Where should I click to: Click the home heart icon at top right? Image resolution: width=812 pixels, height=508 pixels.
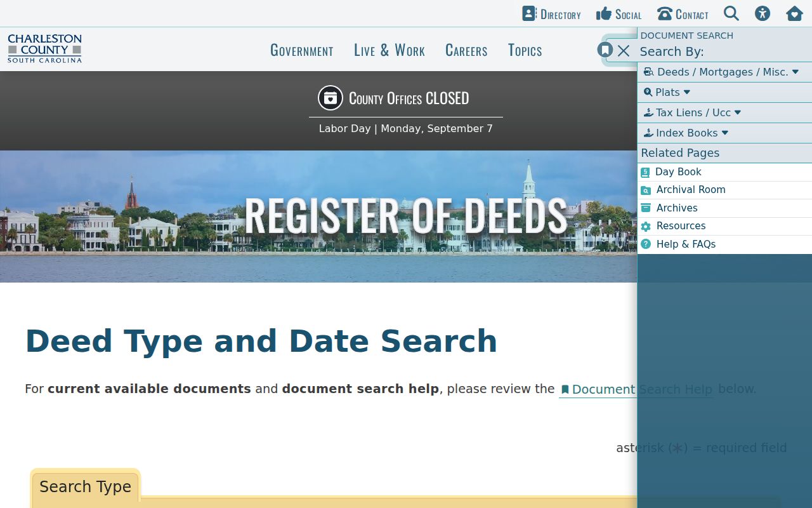[x=794, y=13]
